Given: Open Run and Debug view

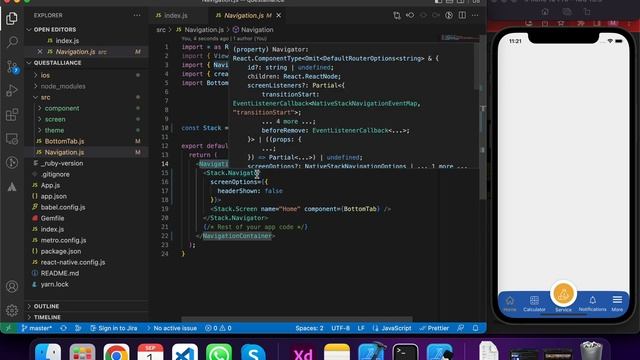Looking at the screenshot, I should (12, 90).
